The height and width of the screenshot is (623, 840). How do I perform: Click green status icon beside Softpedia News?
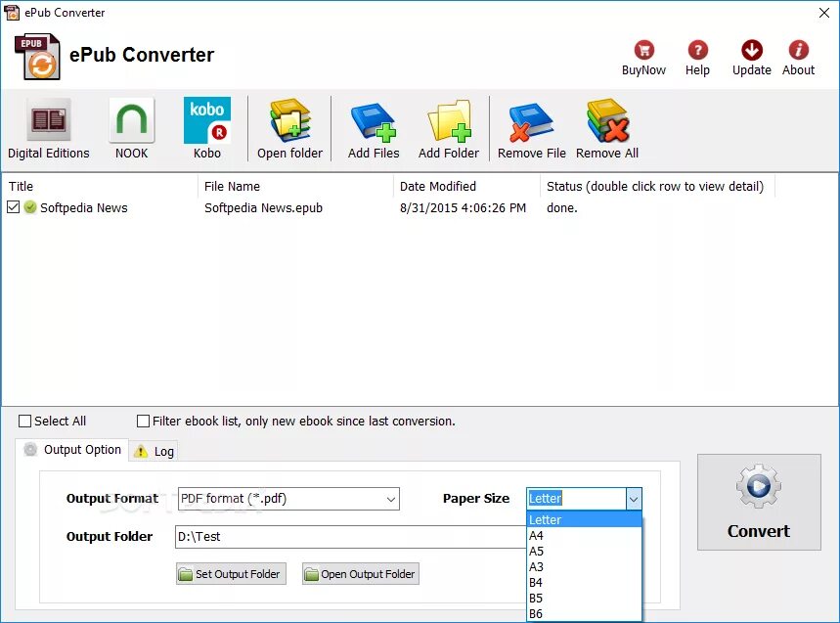(30, 207)
